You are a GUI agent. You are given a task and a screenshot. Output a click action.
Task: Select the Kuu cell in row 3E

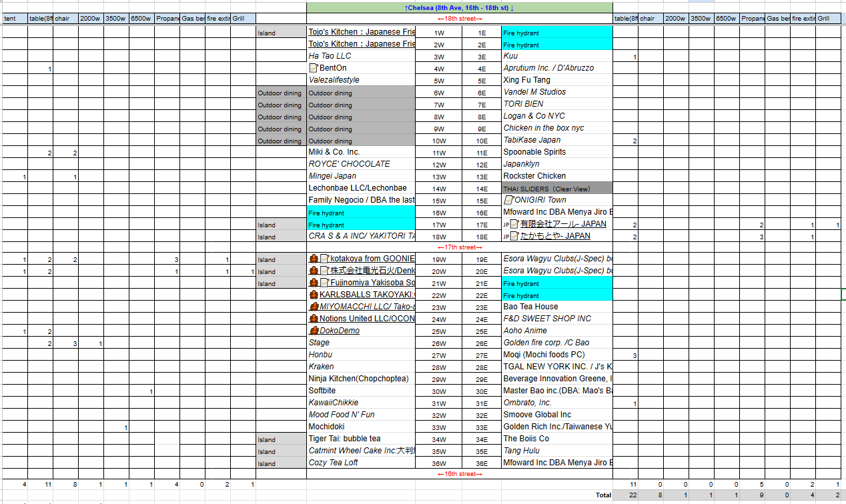coord(557,56)
